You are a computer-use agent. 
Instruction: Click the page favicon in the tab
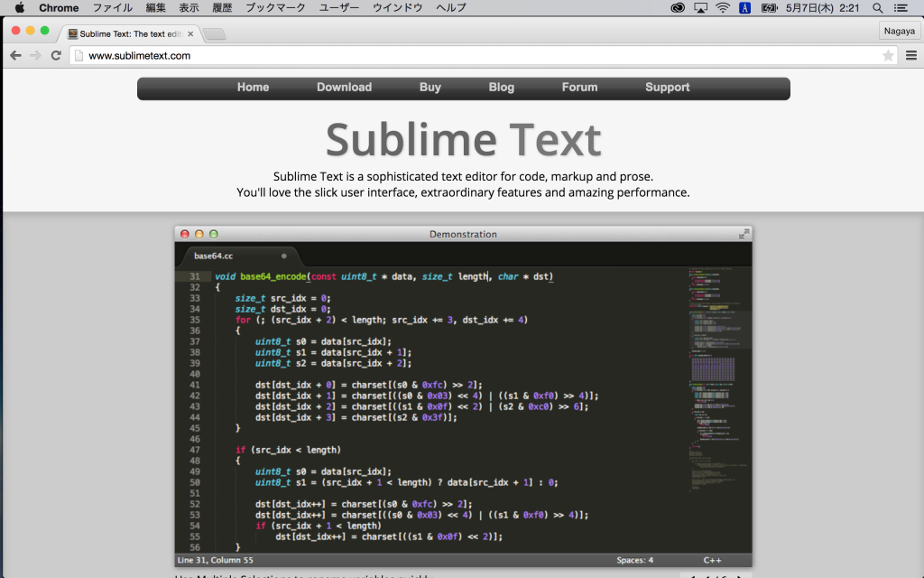(x=72, y=33)
